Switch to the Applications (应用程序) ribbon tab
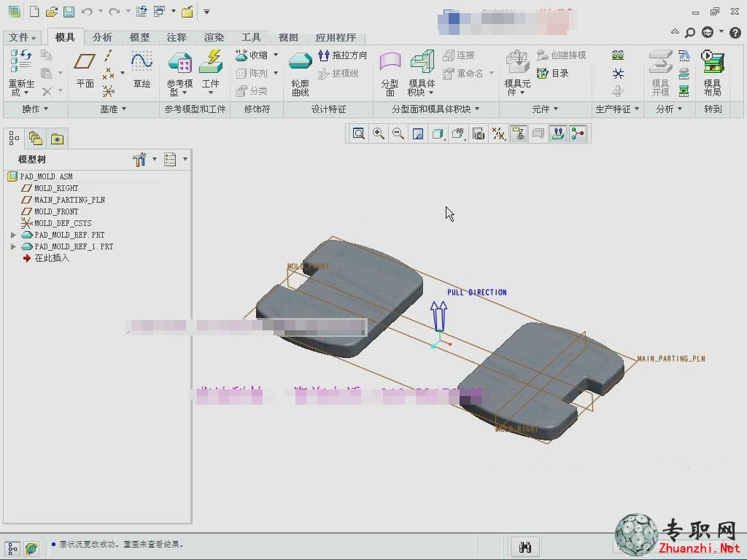Screen dimensions: 747x560 (x=336, y=37)
